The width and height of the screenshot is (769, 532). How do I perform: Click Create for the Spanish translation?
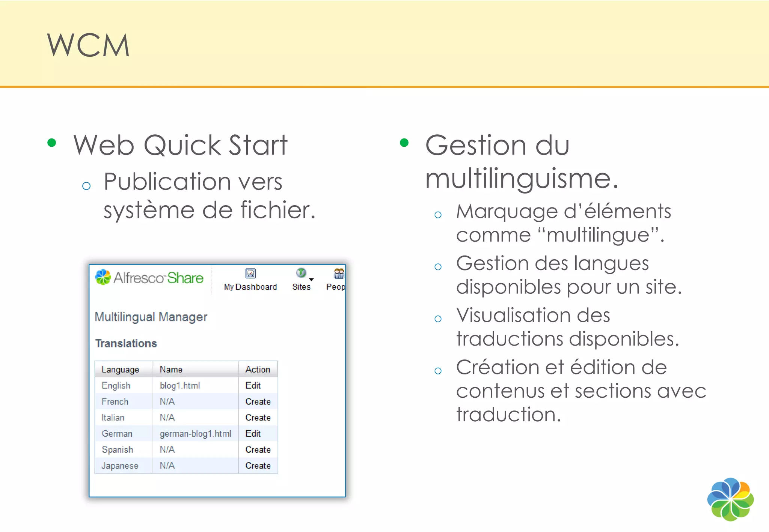point(258,449)
